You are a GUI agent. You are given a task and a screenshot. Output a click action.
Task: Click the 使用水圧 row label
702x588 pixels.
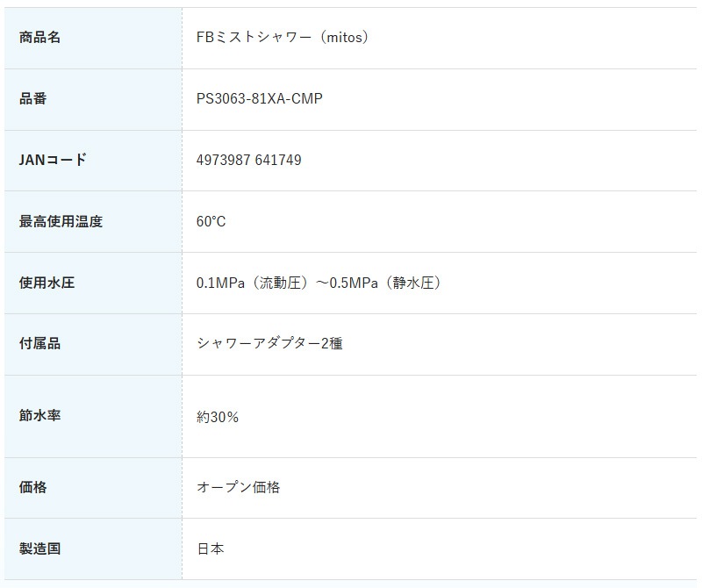[x=47, y=283]
